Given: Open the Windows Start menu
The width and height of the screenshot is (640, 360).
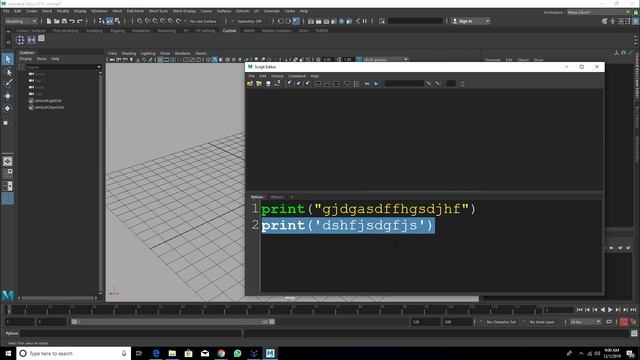Looking at the screenshot, I should pyautogui.click(x=8, y=353).
